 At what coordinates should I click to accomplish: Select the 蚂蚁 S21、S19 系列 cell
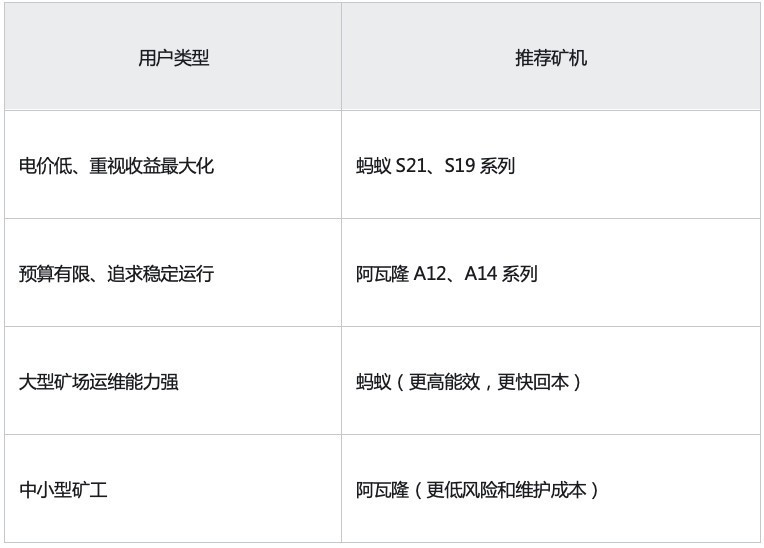pos(551,165)
